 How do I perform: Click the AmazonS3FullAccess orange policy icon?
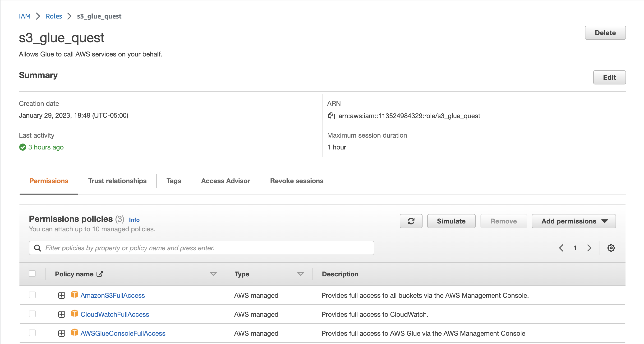pyautogui.click(x=74, y=294)
